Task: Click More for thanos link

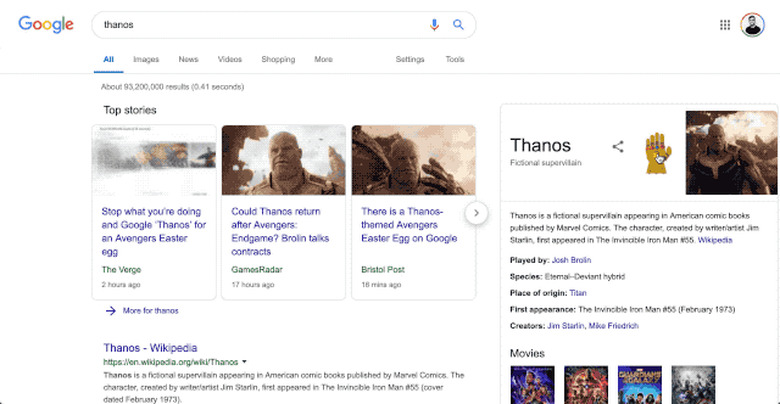Action: tap(150, 311)
